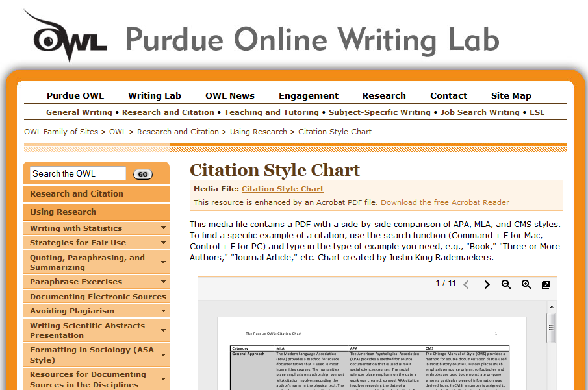Zoom out of the PDF viewer
Viewport: 588px width, 390px height.
506,284
